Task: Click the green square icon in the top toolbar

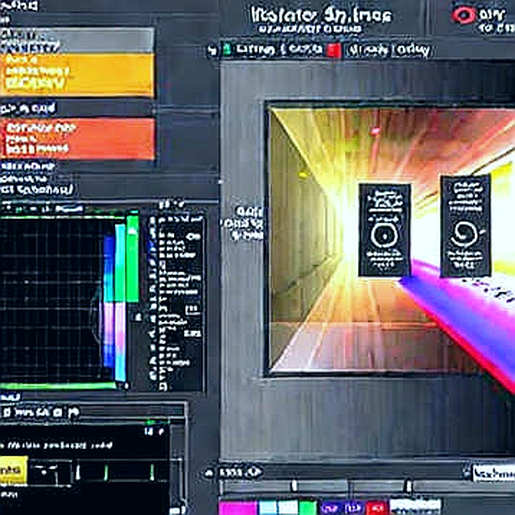Action: point(227,49)
